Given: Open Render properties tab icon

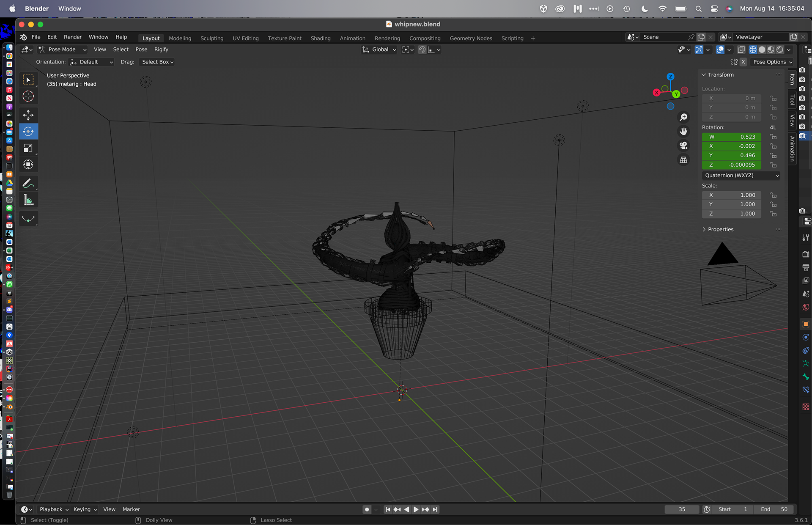Looking at the screenshot, I should pos(806,254).
